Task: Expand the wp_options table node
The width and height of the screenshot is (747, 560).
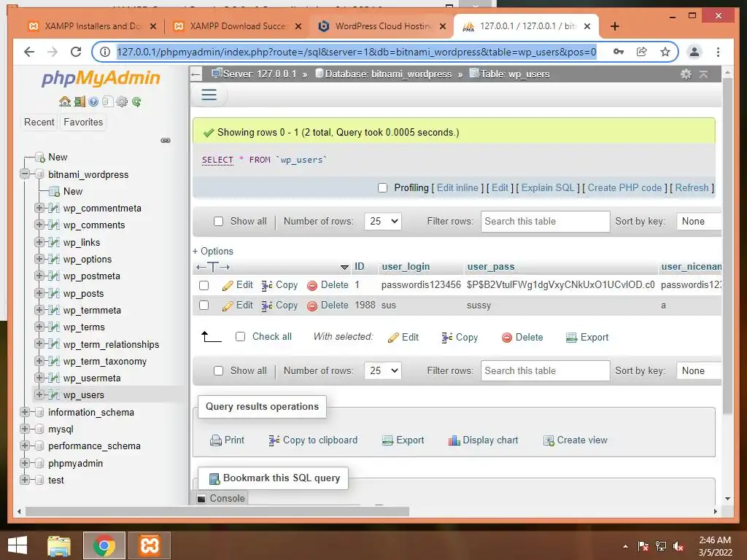Action: coord(39,259)
